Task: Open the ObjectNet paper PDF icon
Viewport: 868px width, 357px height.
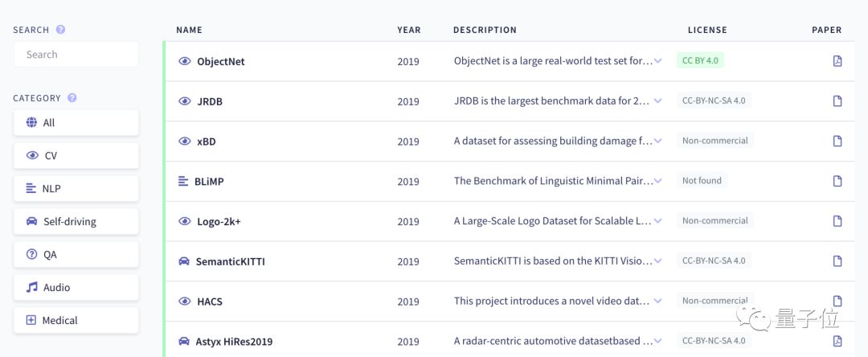Action: (x=837, y=61)
